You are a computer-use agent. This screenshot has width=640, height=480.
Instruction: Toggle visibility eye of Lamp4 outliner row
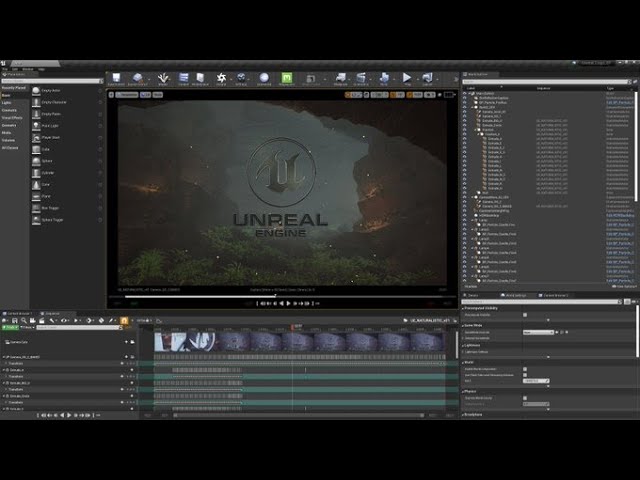tap(465, 248)
